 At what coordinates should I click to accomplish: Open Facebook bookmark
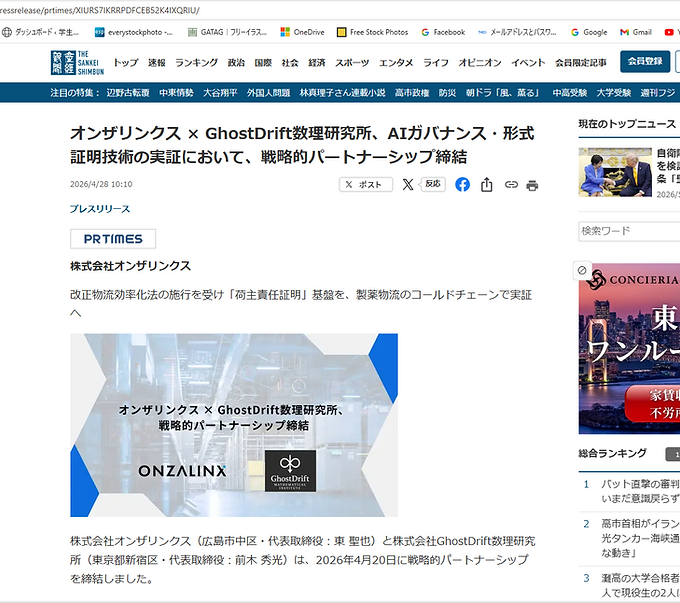click(443, 32)
